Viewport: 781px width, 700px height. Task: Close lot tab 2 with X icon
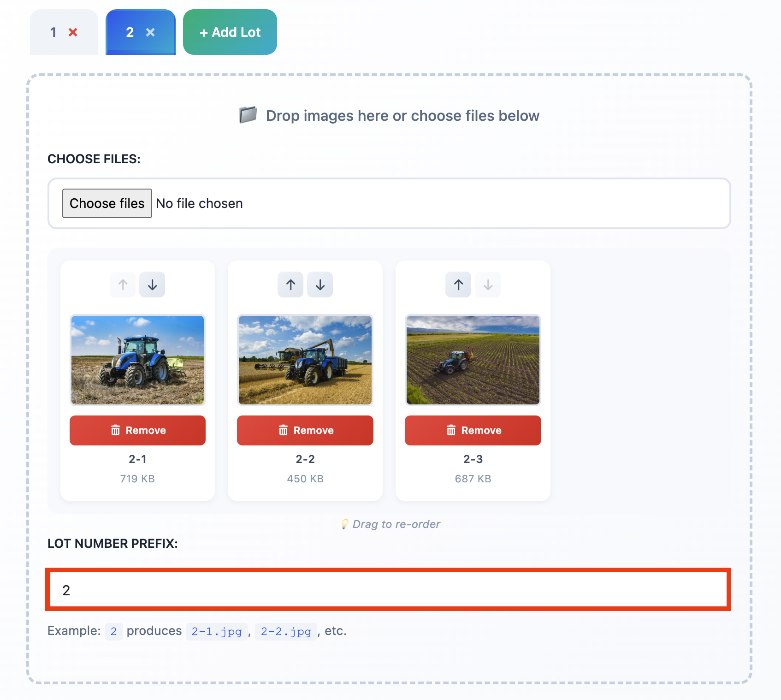(x=150, y=32)
